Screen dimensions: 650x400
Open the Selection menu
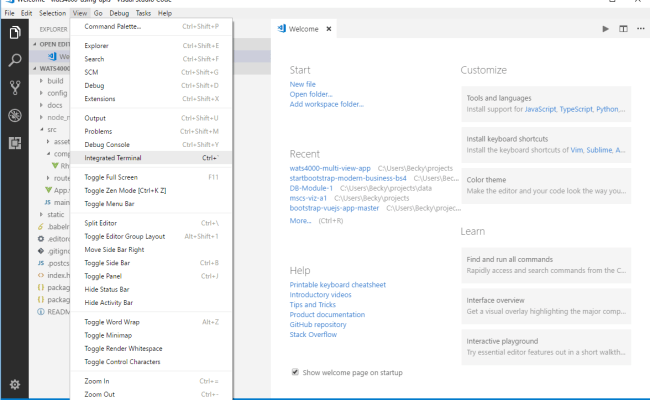52,13
